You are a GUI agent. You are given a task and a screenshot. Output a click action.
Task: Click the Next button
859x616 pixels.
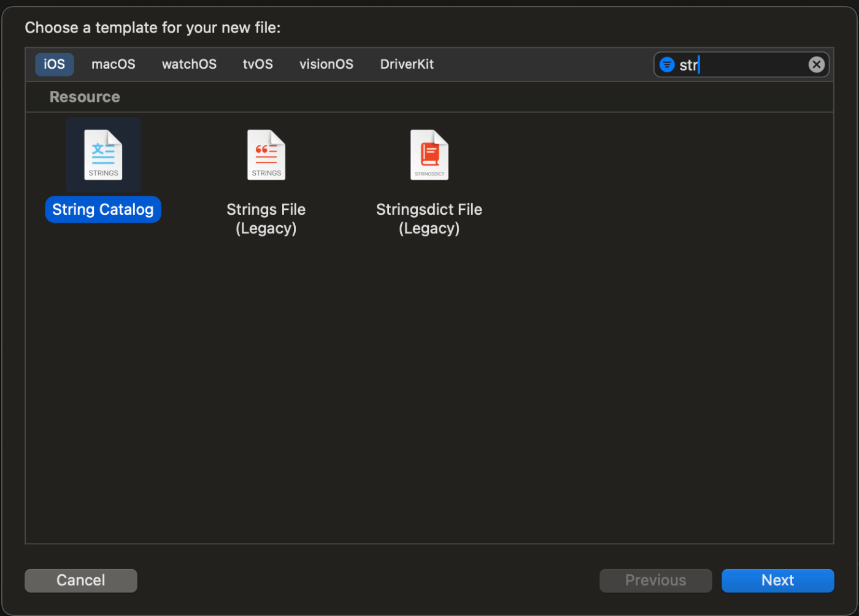777,580
